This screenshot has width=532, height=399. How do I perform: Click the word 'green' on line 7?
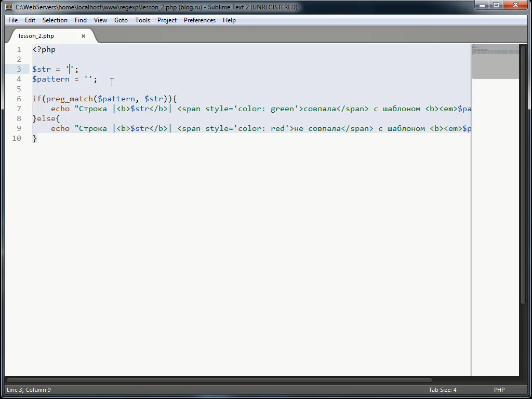pos(282,109)
